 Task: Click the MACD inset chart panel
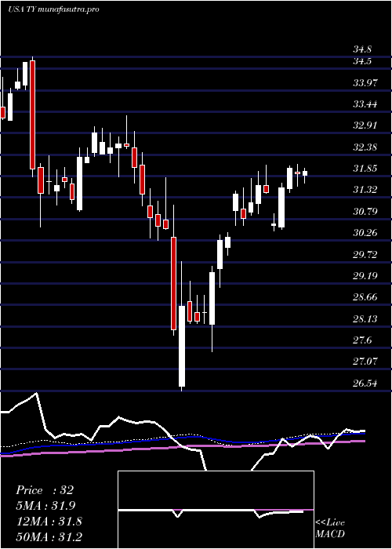(x=216, y=510)
